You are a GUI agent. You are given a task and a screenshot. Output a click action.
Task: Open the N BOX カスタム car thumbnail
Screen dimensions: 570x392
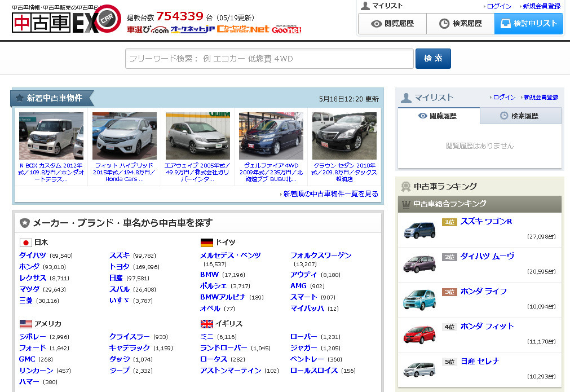click(x=51, y=135)
